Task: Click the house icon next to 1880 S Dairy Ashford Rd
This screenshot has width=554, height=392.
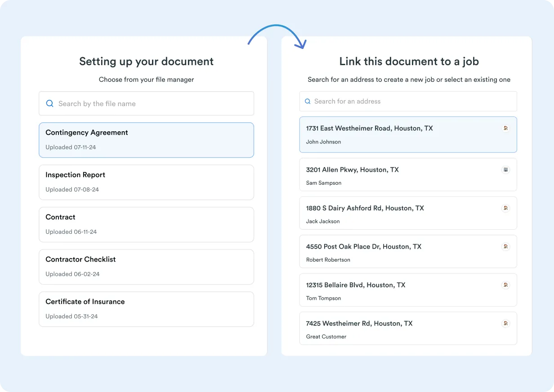Action: coord(506,208)
